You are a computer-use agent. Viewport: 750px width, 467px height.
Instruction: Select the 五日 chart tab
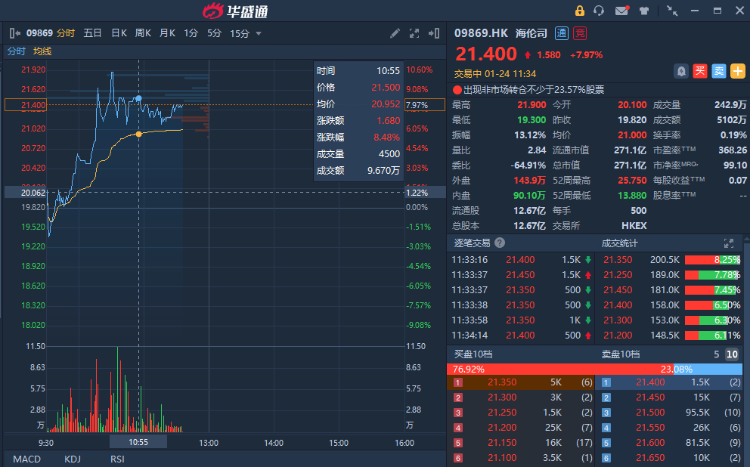coord(93,33)
